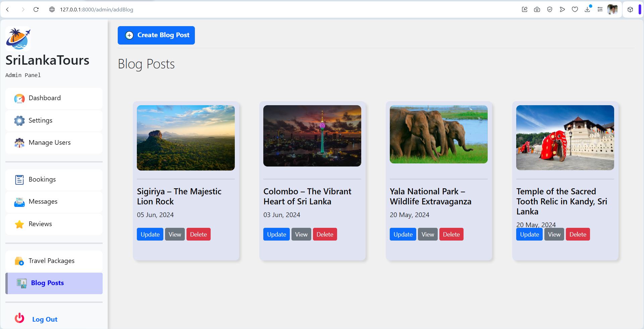
Task: Click the browser address bar URL
Action: pyautogui.click(x=97, y=9)
